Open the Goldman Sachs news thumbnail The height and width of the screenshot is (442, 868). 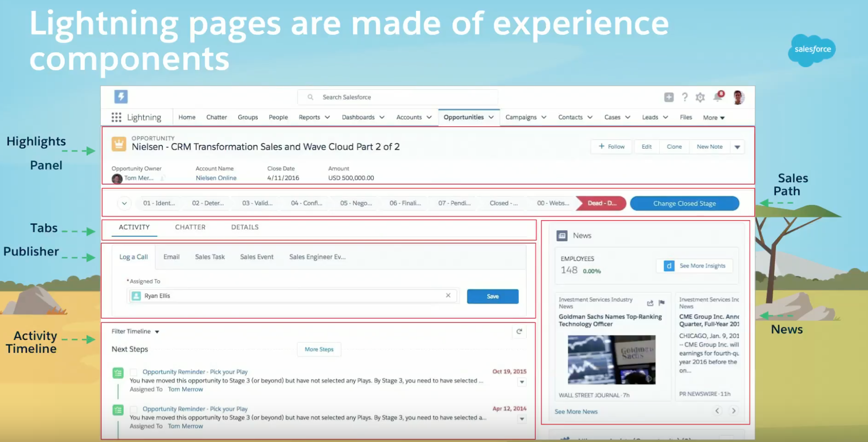612,360
